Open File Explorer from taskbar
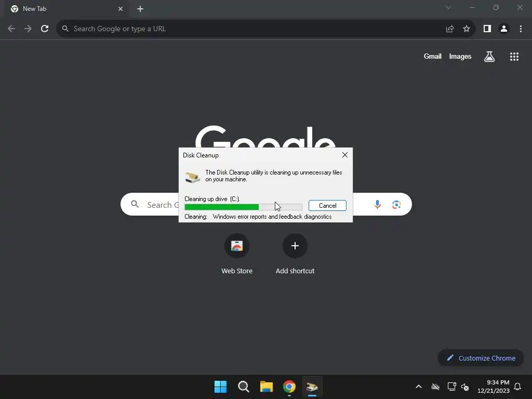The image size is (532, 399). 267,387
